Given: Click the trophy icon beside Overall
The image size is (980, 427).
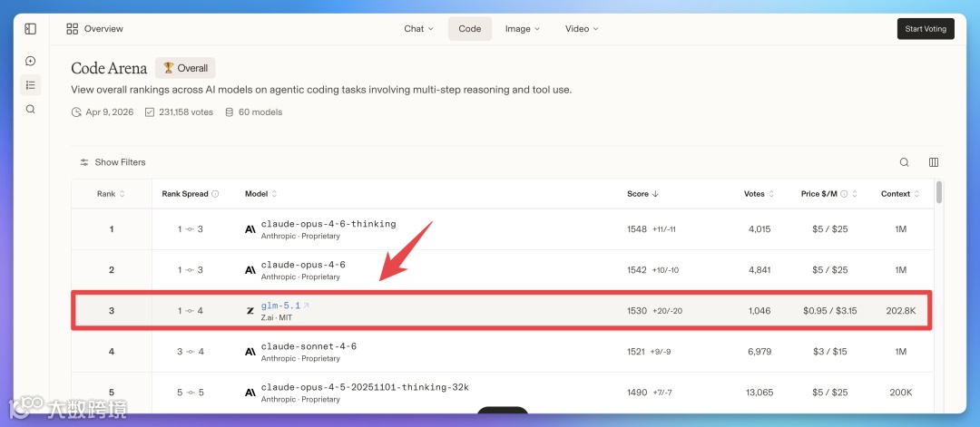Looking at the screenshot, I should (168, 67).
